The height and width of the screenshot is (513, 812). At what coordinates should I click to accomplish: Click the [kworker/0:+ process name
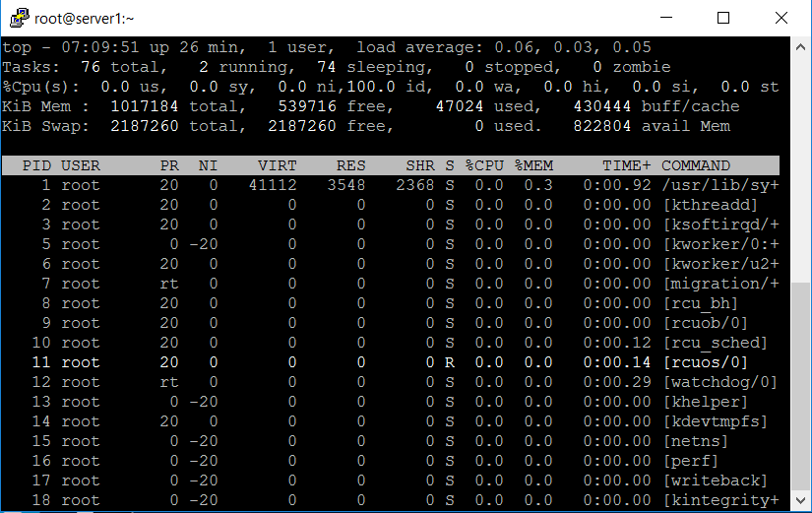click(x=720, y=244)
